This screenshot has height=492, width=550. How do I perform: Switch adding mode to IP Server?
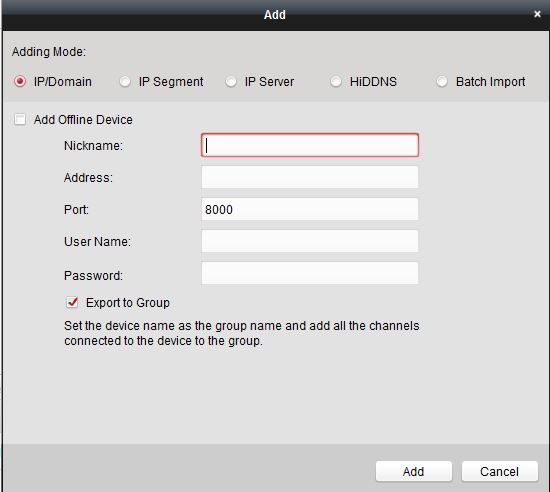231,81
